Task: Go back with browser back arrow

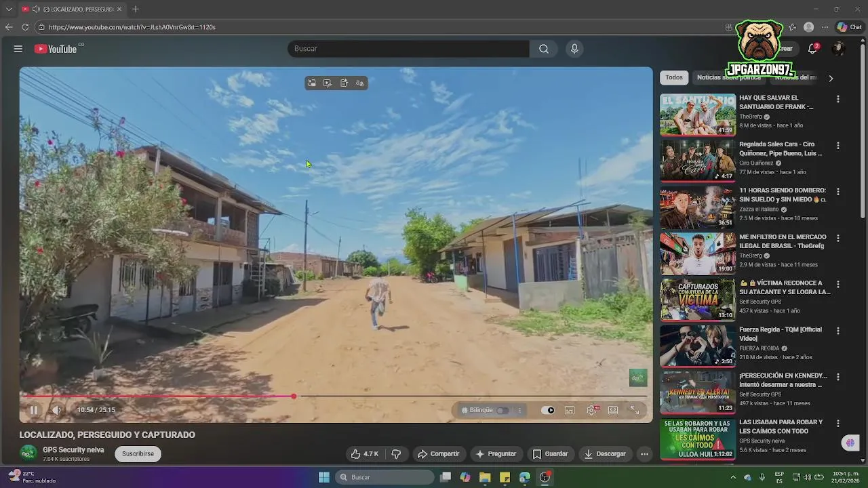Action: (9, 27)
